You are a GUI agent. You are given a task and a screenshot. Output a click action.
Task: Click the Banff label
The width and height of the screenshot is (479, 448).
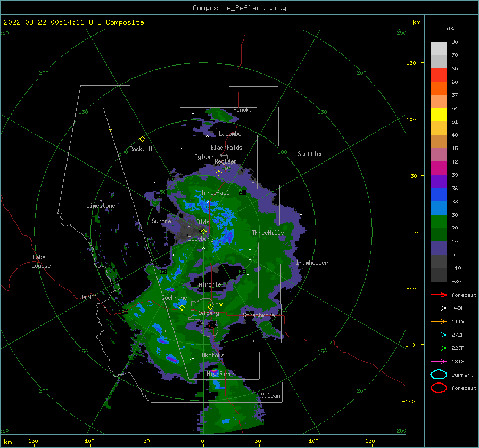88,297
